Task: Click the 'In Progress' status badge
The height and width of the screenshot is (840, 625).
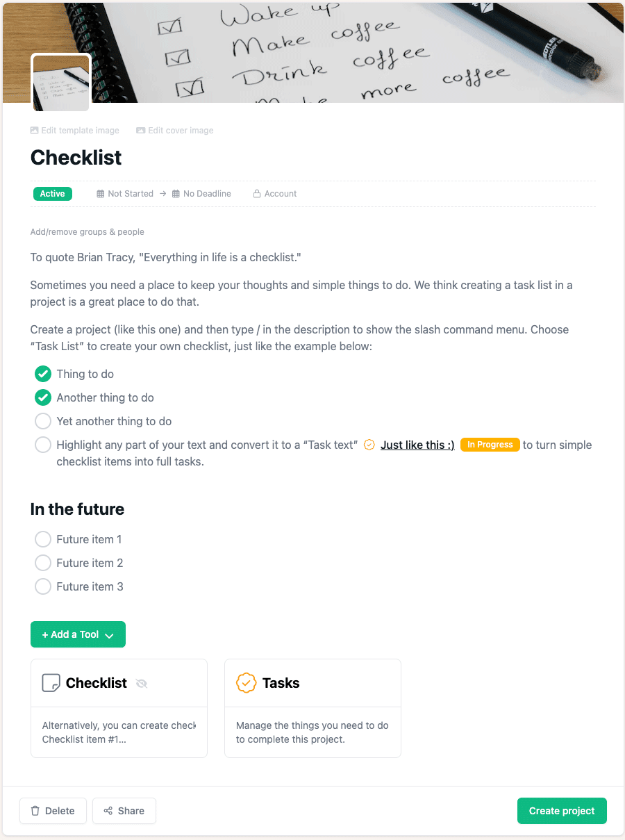Action: pyautogui.click(x=490, y=444)
